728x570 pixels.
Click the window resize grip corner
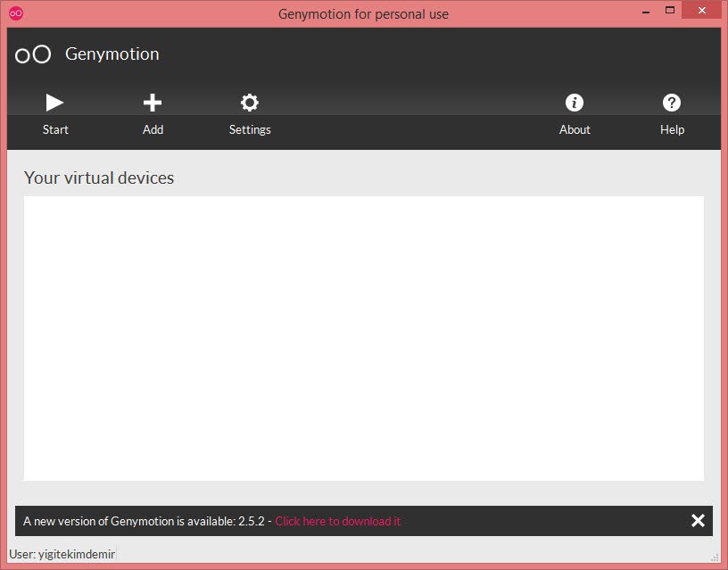[715, 558]
